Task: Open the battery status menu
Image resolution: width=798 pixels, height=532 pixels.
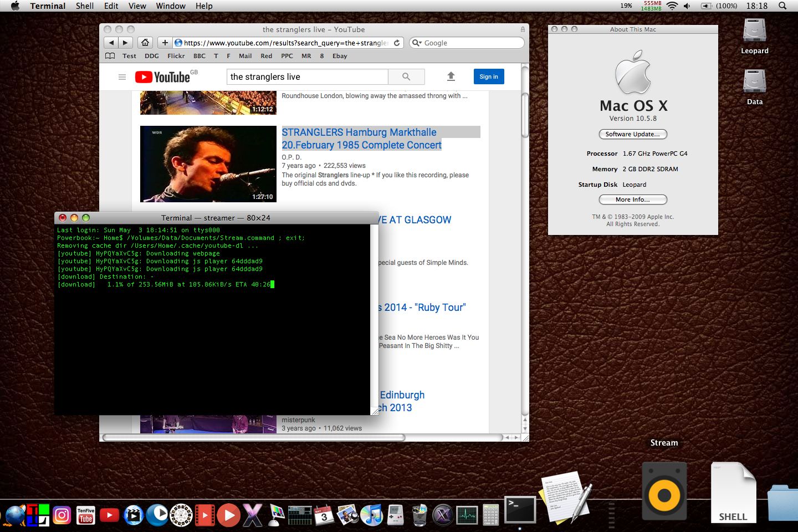Action: click(x=719, y=6)
